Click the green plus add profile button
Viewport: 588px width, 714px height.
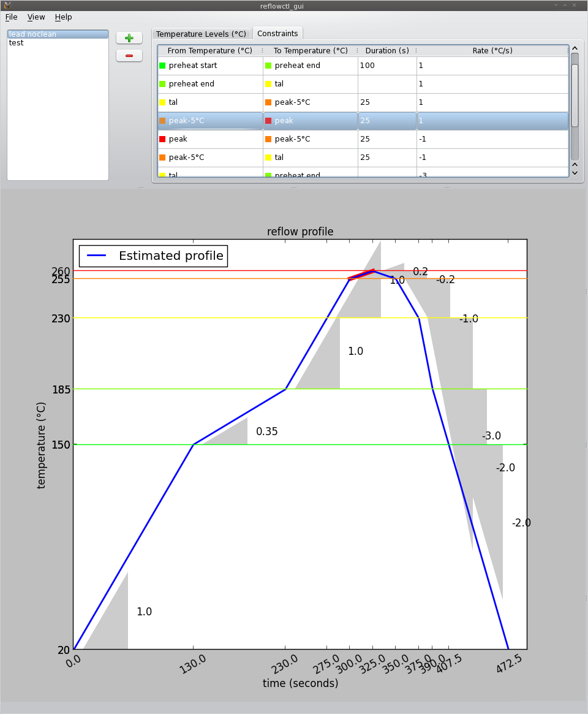(129, 38)
